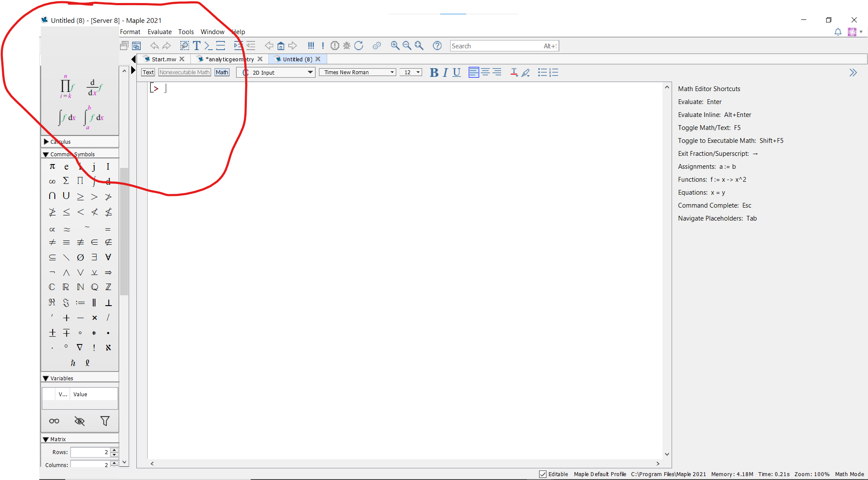Click the undo arrow in toolbar
The image size is (868, 480).
click(x=155, y=46)
